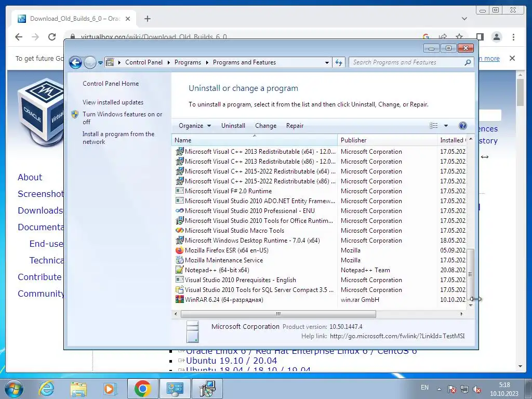Select Programs in the breadcrumb path
Viewport: 532px width, 399px height.
tap(188, 62)
